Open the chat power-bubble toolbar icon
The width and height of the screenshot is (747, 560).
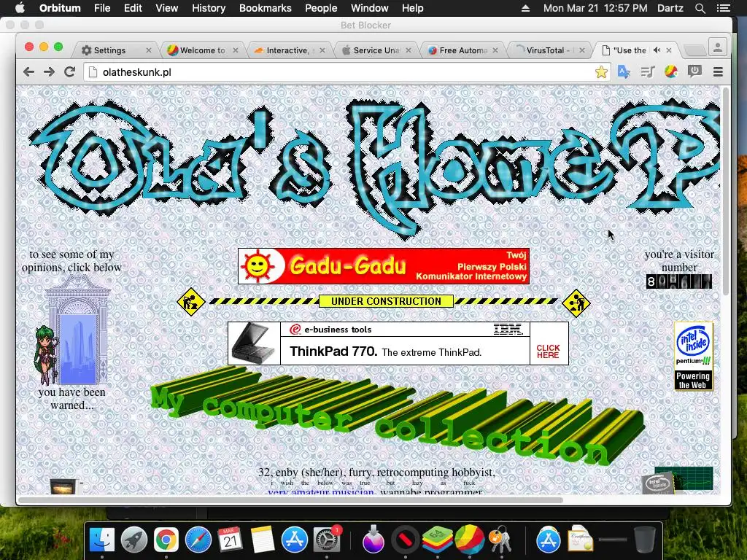[x=694, y=72]
